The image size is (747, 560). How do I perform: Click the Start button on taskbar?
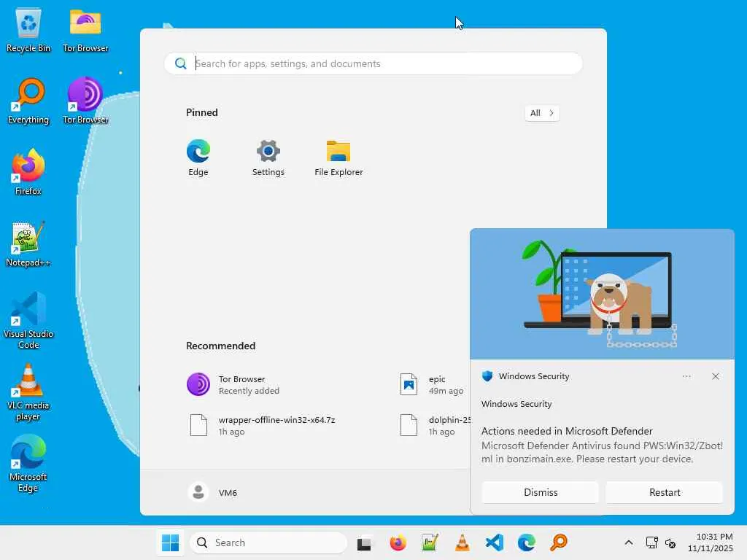pos(170,542)
